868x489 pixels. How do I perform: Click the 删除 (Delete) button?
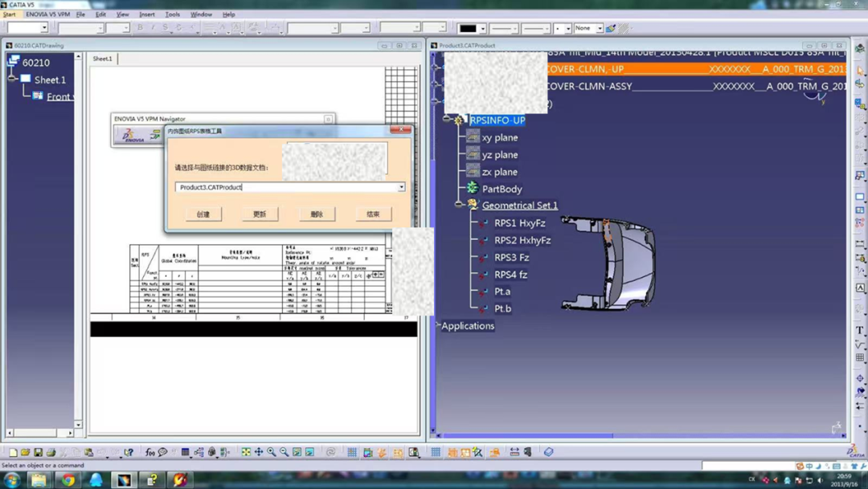pyautogui.click(x=317, y=214)
